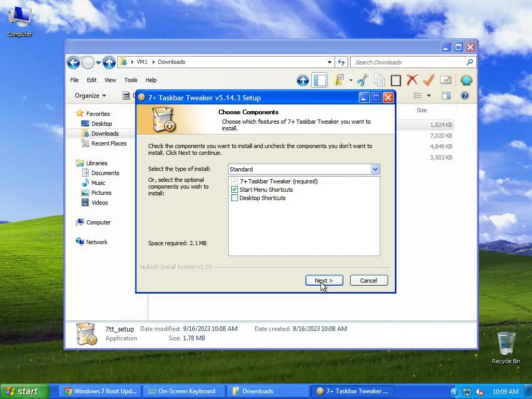Switch to Downloads taskbar item
532x399 pixels.
click(268, 391)
